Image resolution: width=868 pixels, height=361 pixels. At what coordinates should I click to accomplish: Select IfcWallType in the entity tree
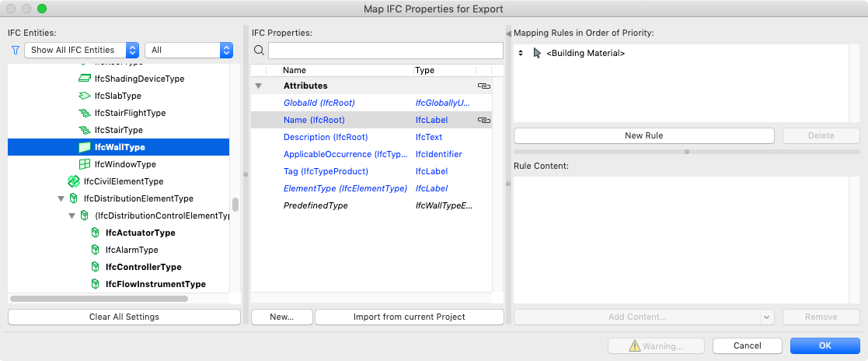(118, 148)
